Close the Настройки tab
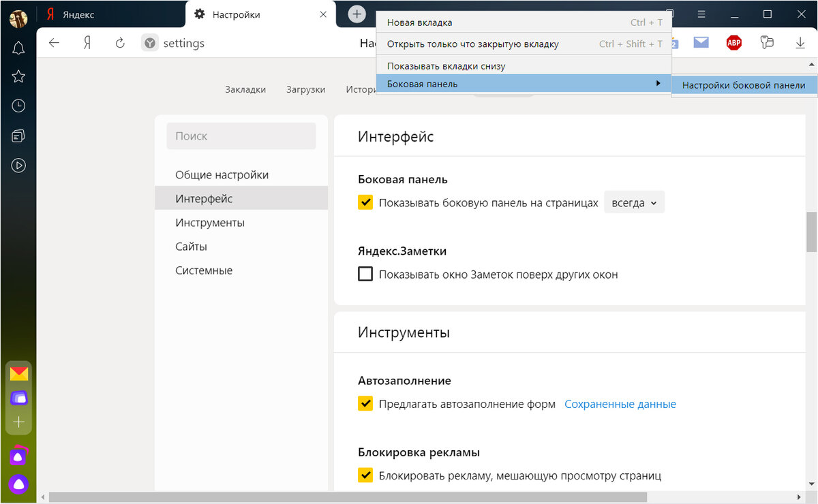Screen dimensions: 818x504 point(323,14)
